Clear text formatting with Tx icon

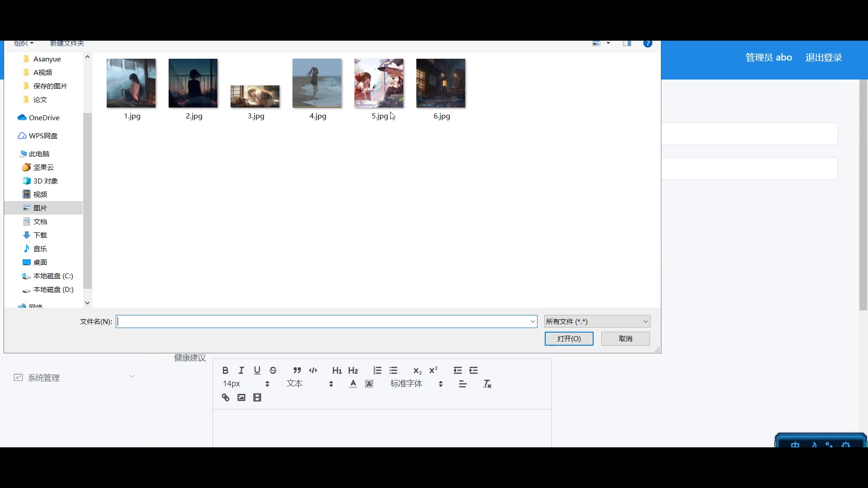click(x=487, y=384)
